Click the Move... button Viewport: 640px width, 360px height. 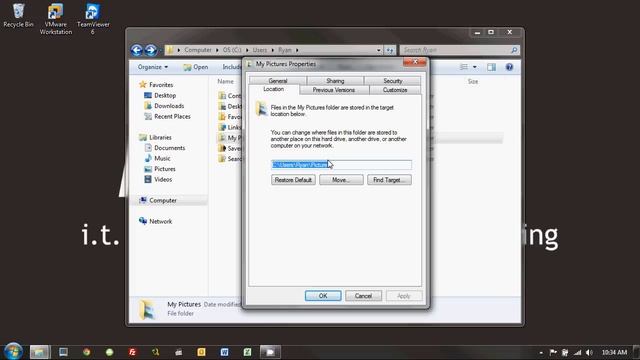(341, 180)
